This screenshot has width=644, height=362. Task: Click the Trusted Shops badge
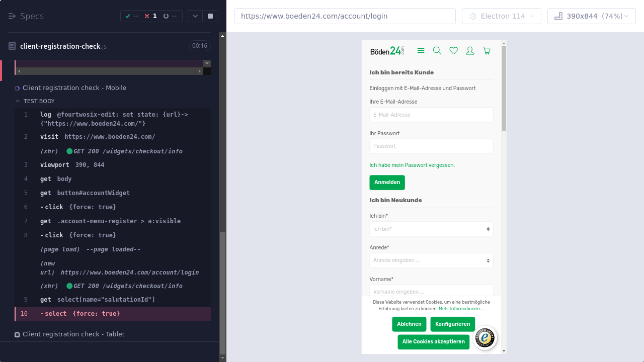485,338
